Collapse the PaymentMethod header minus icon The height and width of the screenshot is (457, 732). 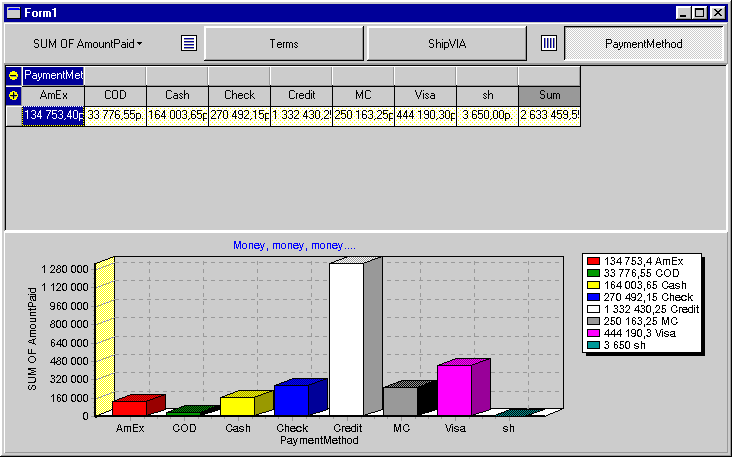(x=13, y=75)
